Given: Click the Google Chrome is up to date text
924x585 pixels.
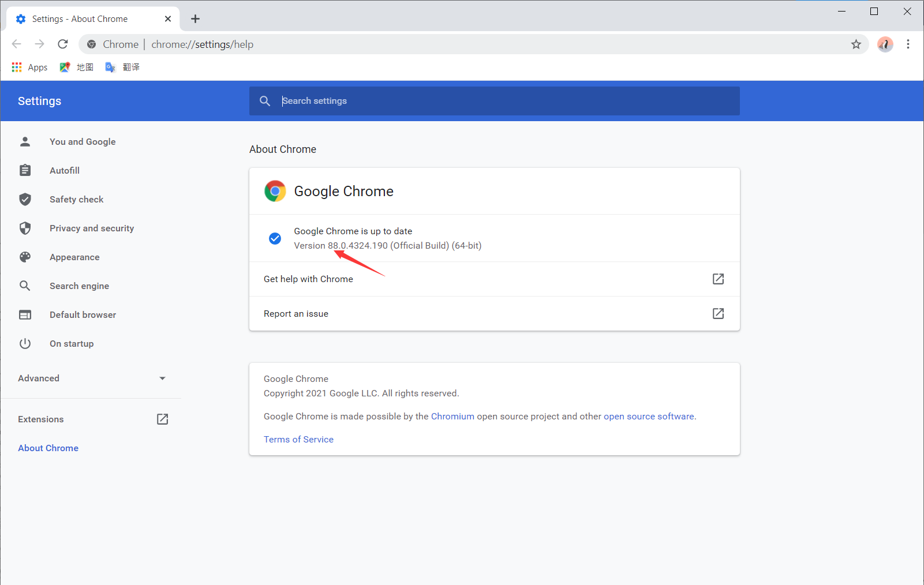Looking at the screenshot, I should coord(353,231).
